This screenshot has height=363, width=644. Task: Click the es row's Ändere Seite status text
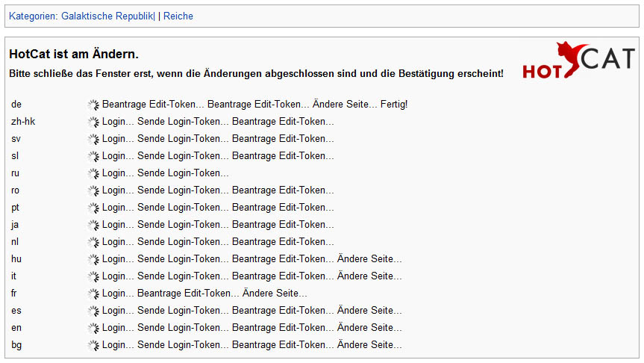coord(369,311)
